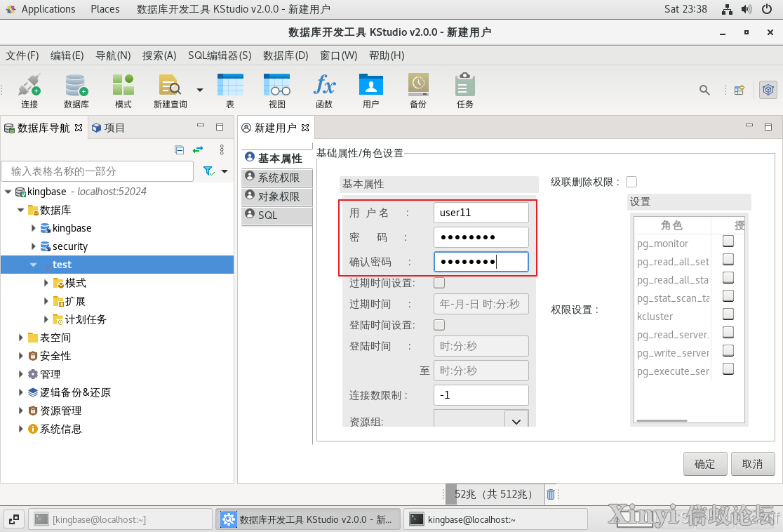This screenshot has height=532, width=783.
Task: Check the pg_read_all_stats role checkbox
Action: click(x=728, y=277)
